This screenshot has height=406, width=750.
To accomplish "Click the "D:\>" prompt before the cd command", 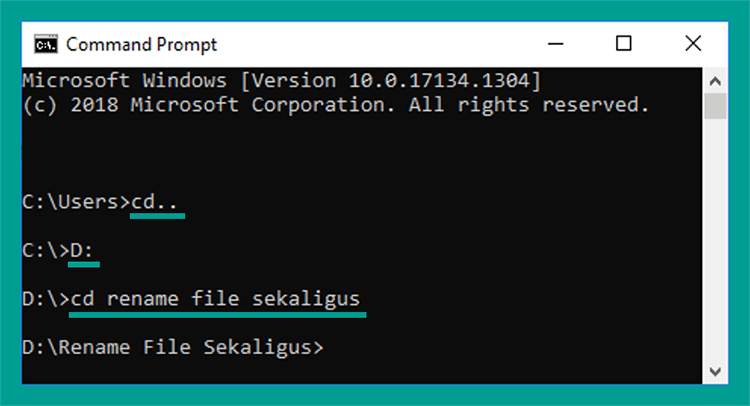I will coord(46,299).
